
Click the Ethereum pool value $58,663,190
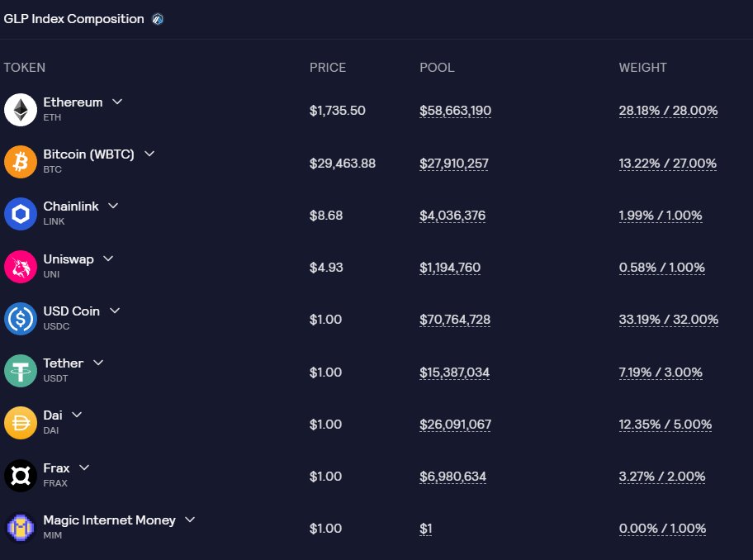(455, 111)
